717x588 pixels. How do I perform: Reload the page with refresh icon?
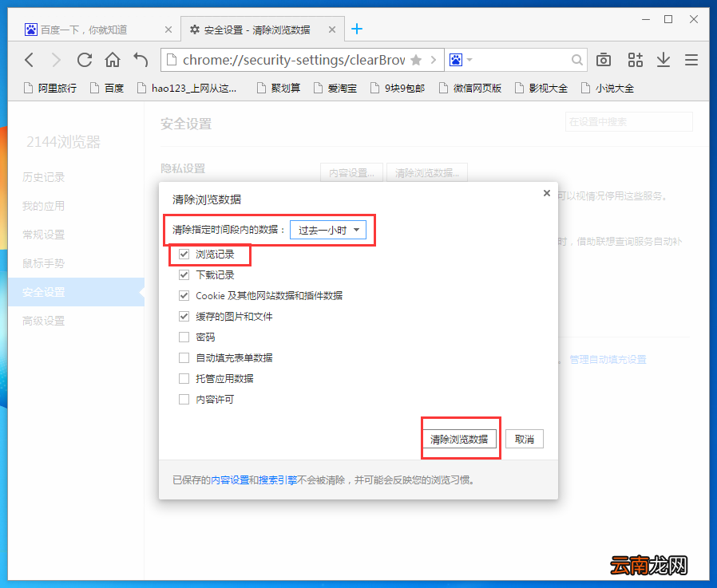click(85, 60)
